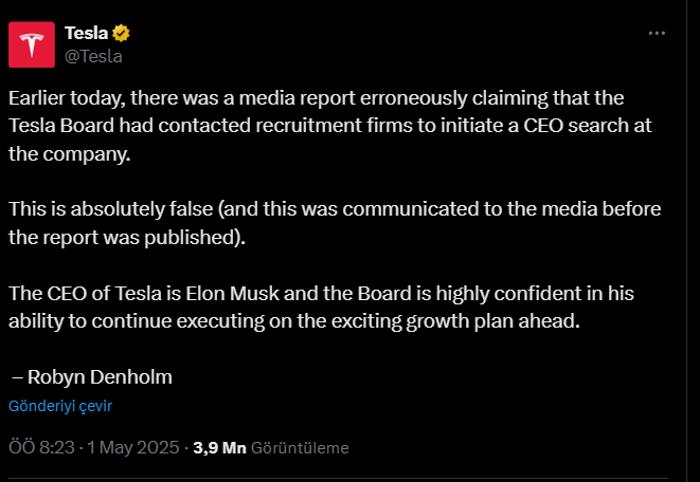Open the Tesla profile avatar
This screenshot has width=700, height=482.
32,45
